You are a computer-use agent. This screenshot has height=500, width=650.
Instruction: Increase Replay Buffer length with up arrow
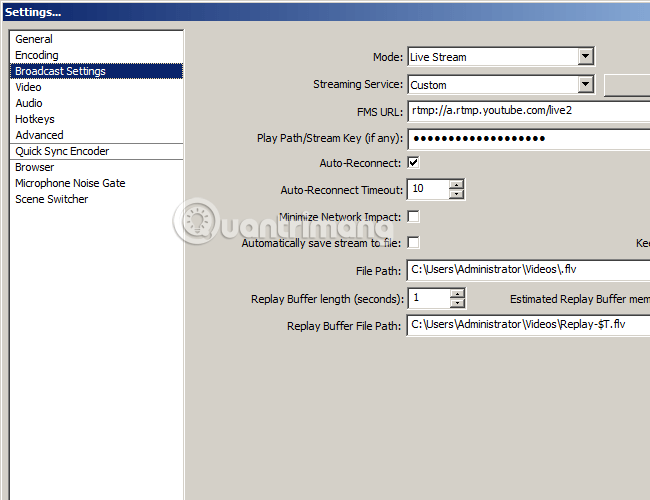[x=457, y=294]
